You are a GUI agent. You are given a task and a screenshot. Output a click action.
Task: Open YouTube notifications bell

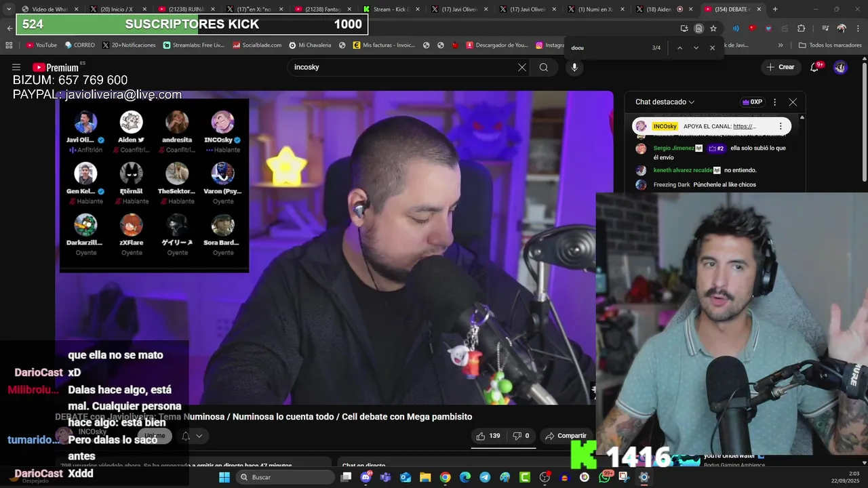[814, 67]
